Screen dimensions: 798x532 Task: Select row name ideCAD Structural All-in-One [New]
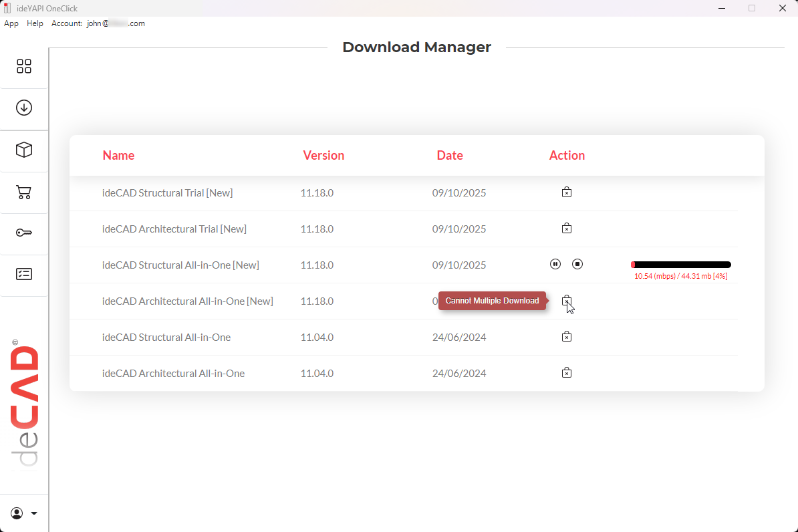coord(180,265)
